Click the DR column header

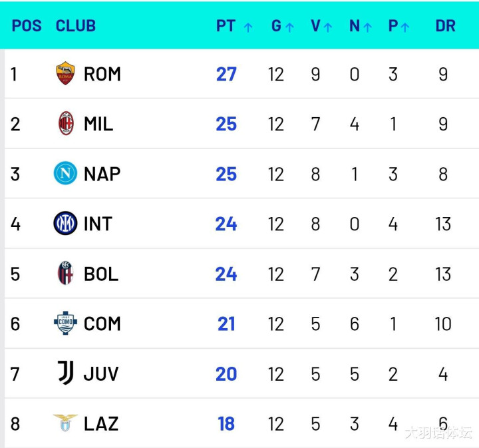coord(445,26)
